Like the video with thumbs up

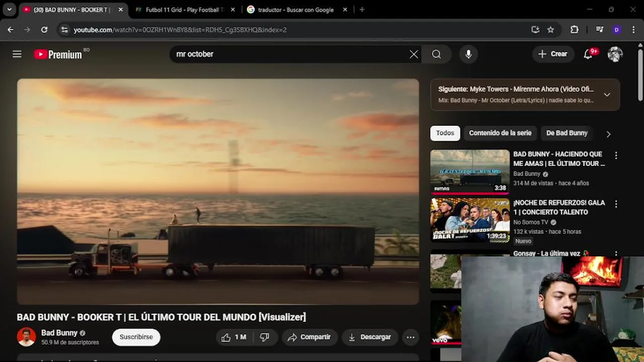(x=234, y=337)
